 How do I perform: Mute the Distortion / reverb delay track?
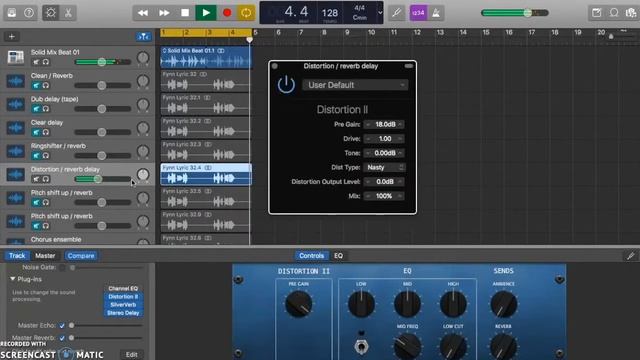tap(36, 179)
